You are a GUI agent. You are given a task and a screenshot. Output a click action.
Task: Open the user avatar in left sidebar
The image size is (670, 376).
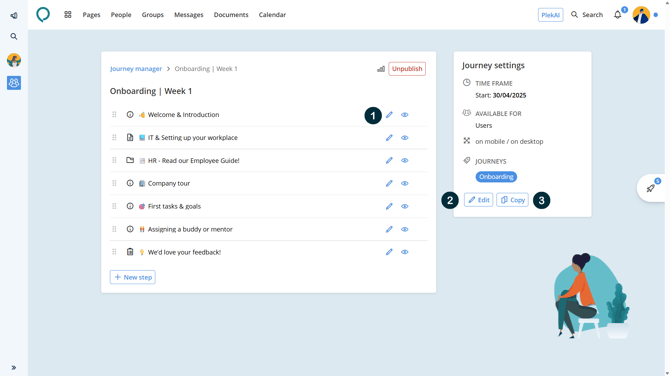tap(14, 60)
